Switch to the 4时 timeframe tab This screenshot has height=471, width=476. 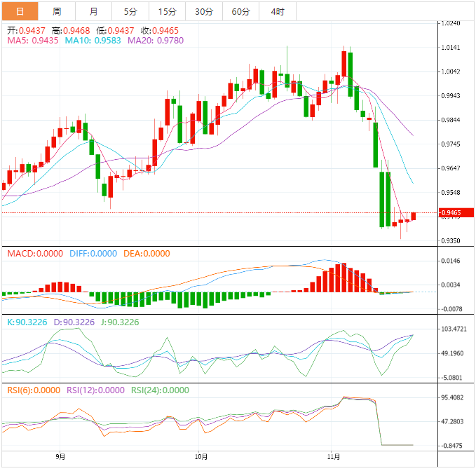point(278,11)
